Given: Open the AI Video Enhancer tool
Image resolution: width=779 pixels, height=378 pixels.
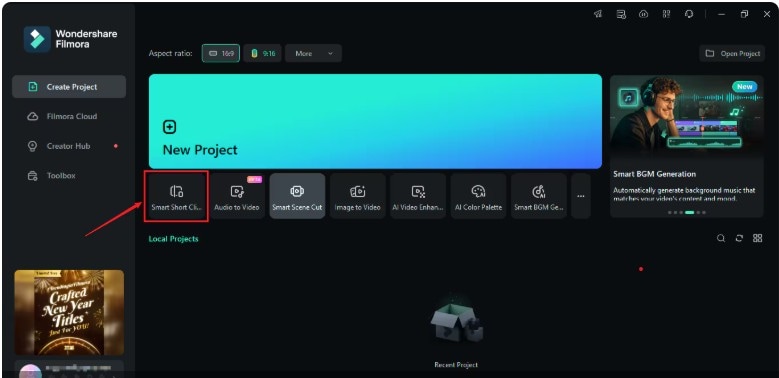Looking at the screenshot, I should point(418,196).
